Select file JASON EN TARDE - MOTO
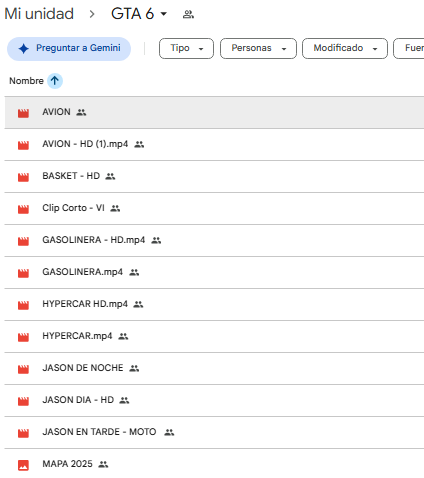 [214, 433]
